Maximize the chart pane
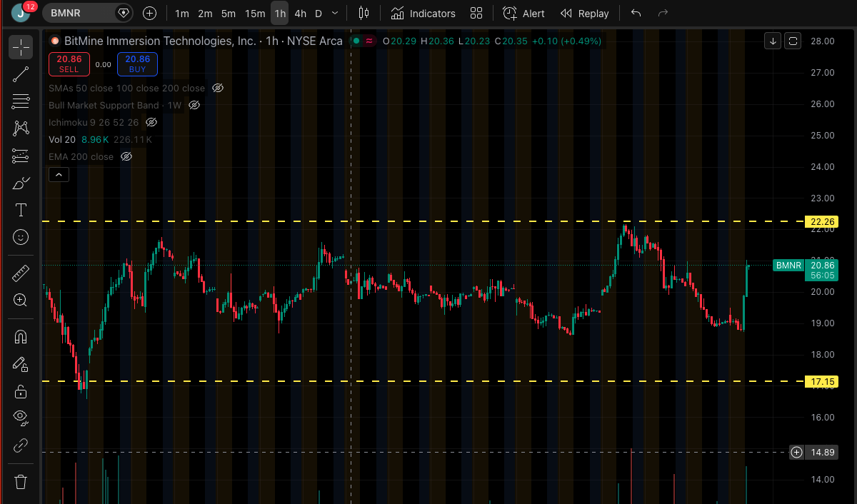This screenshot has width=857, height=504. 793,41
